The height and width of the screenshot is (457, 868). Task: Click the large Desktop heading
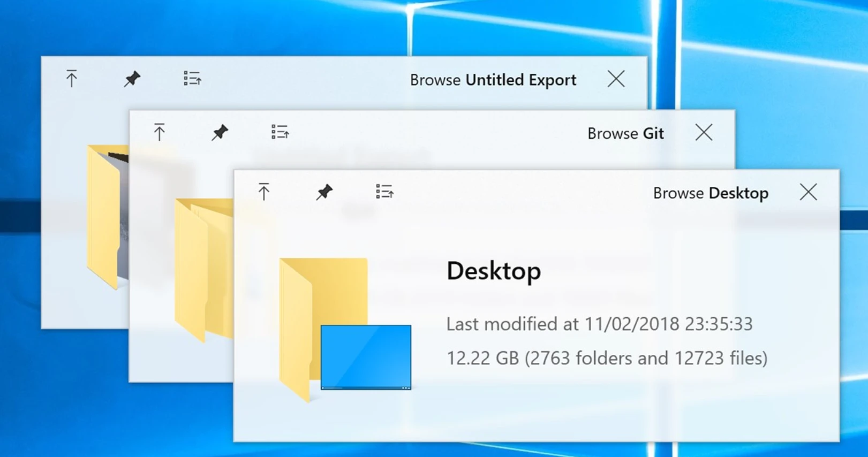493,271
